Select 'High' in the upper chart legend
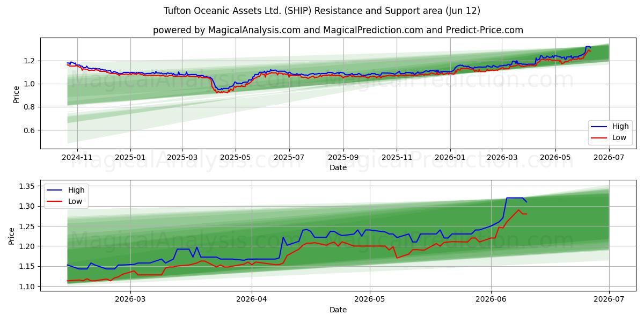 click(x=620, y=127)
